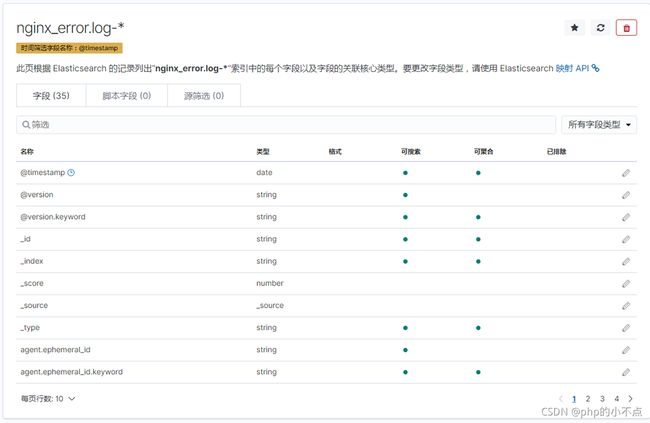650x423 pixels.
Task: Open the 每页行数: 10 rows selector
Action: click(x=48, y=399)
